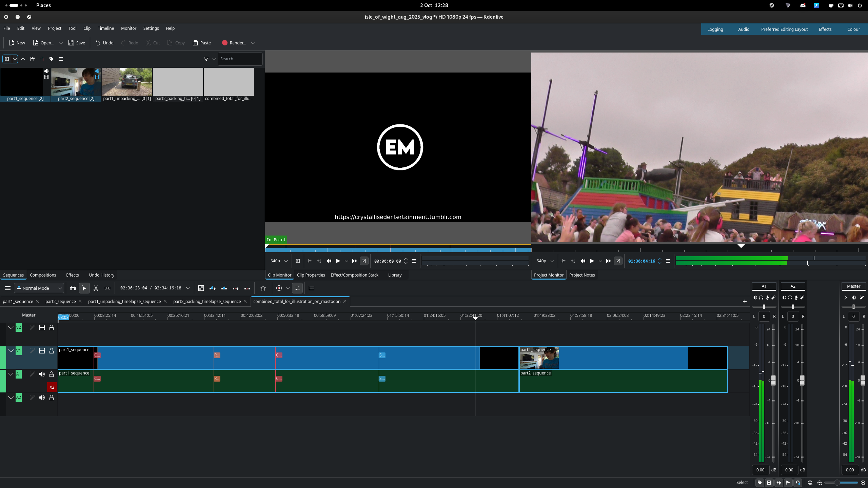868x488 pixels.
Task: Open the Timeline menu
Action: (105, 28)
